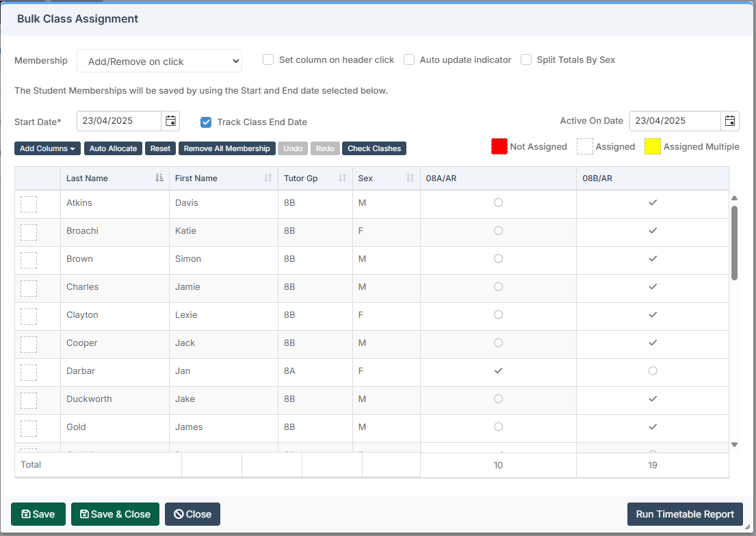Sort the table by Sex column
The image size is (756, 536).
(x=410, y=178)
